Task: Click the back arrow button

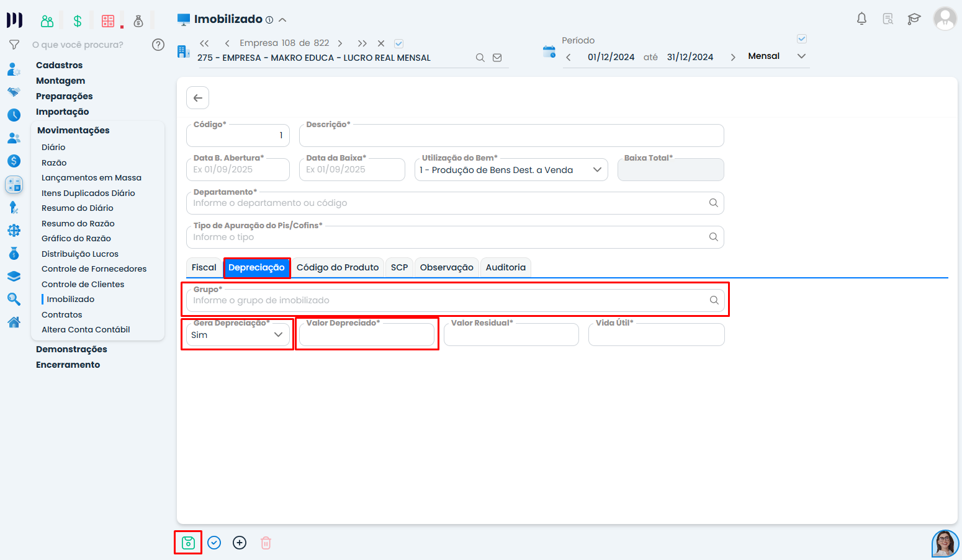Action: (x=197, y=98)
